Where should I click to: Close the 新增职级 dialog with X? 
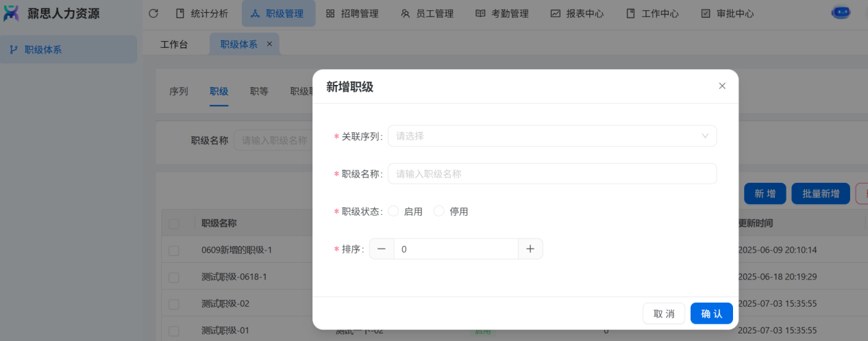point(721,86)
